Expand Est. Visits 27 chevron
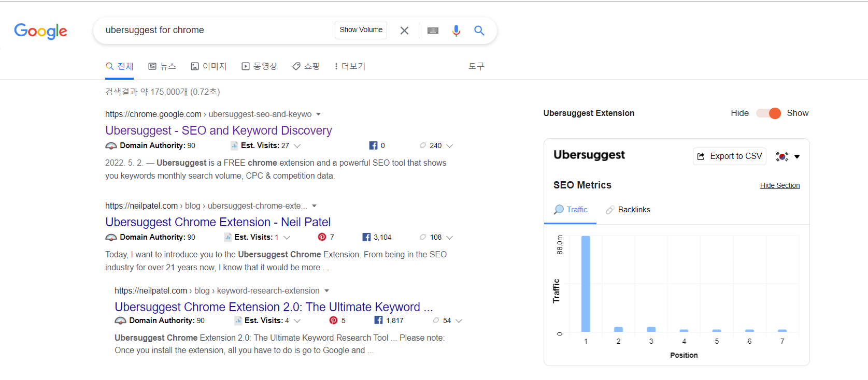The image size is (868, 380). (297, 146)
